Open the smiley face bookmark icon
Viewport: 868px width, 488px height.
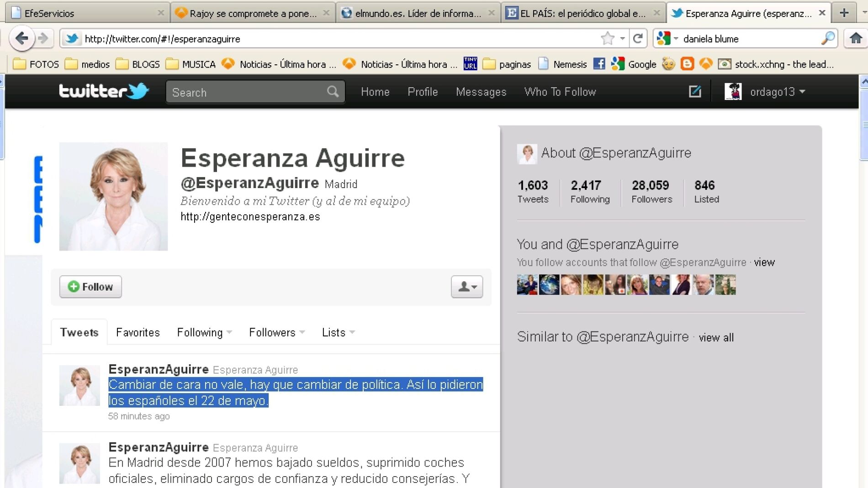pyautogui.click(x=668, y=64)
